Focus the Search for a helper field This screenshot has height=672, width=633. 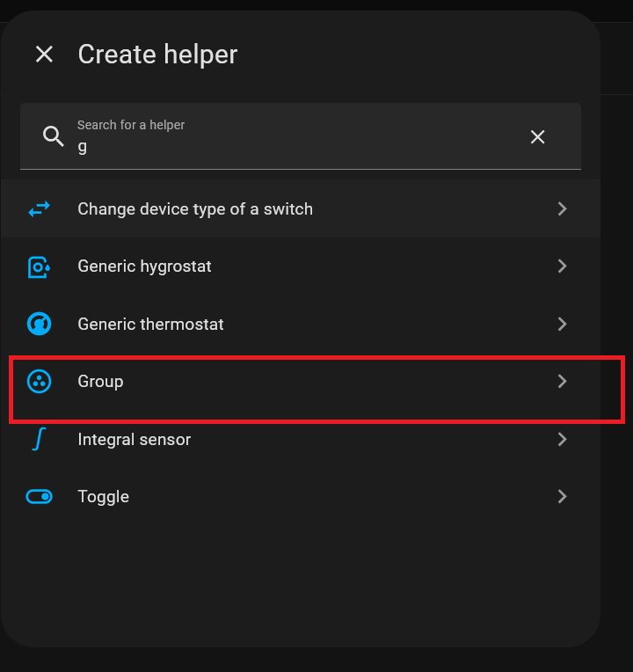(290, 145)
